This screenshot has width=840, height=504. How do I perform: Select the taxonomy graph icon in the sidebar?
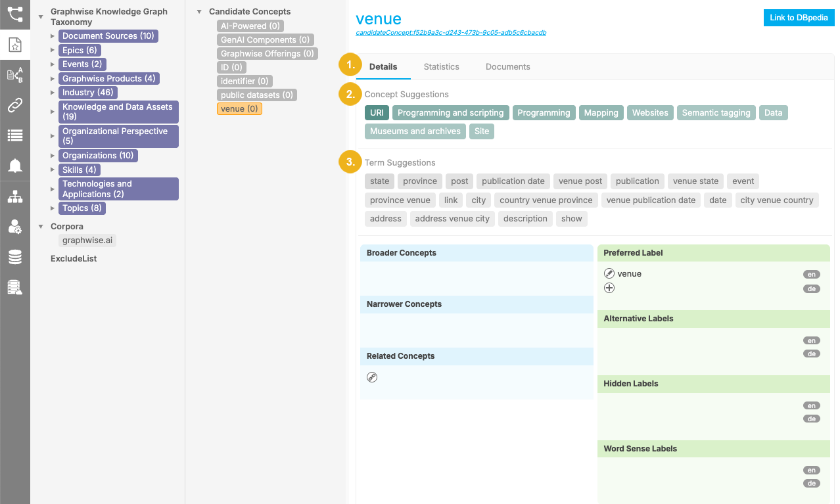(x=14, y=14)
